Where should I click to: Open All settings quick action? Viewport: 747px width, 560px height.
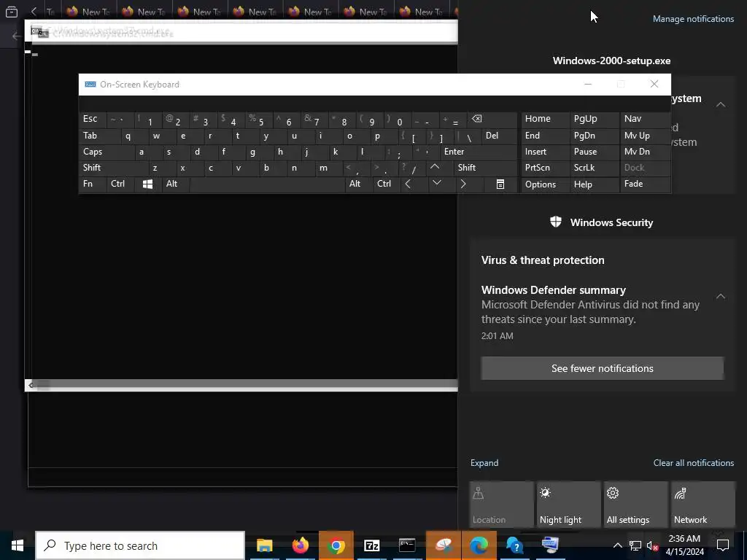point(635,504)
